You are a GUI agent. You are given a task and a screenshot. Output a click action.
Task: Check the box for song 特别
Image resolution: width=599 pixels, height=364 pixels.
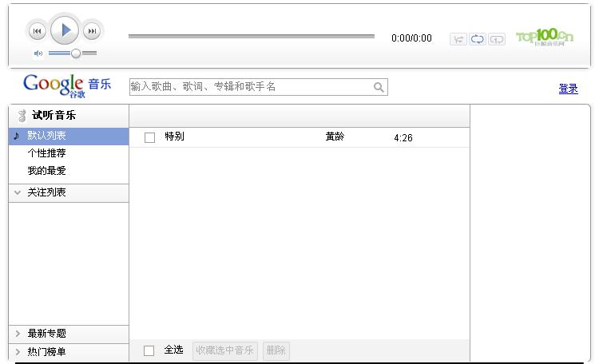pos(150,137)
